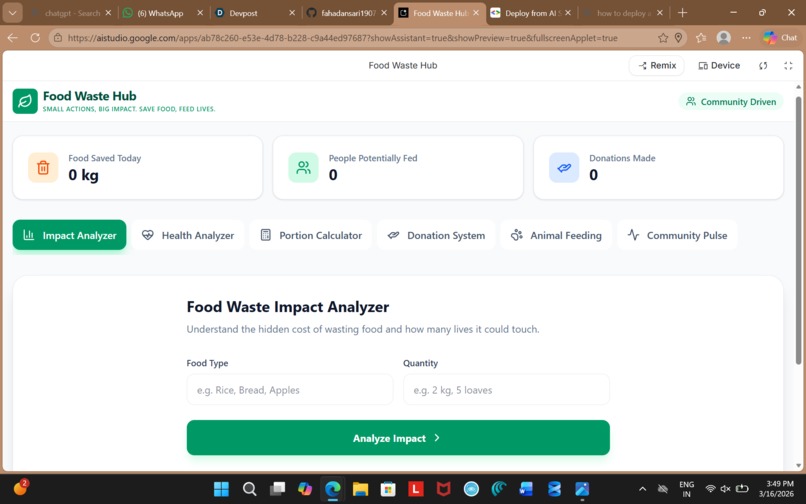Open the Photos app from the taskbar
Screen dimensions: 806x504
click(582, 489)
